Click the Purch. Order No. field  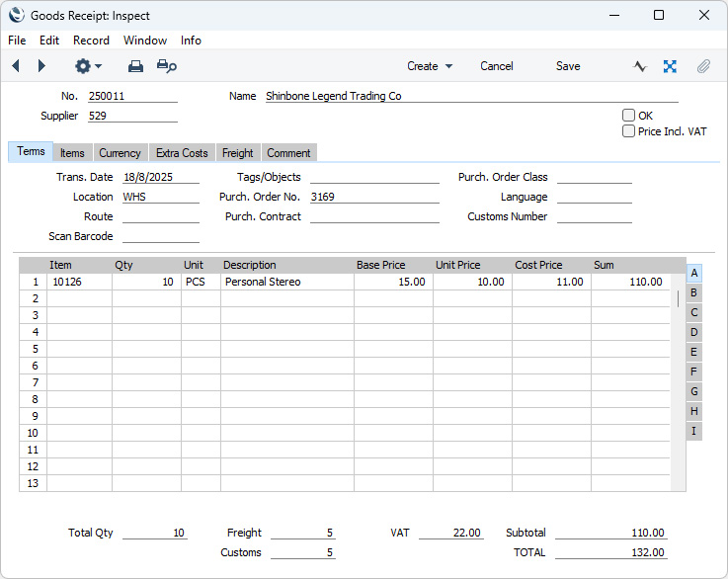[x=374, y=197]
